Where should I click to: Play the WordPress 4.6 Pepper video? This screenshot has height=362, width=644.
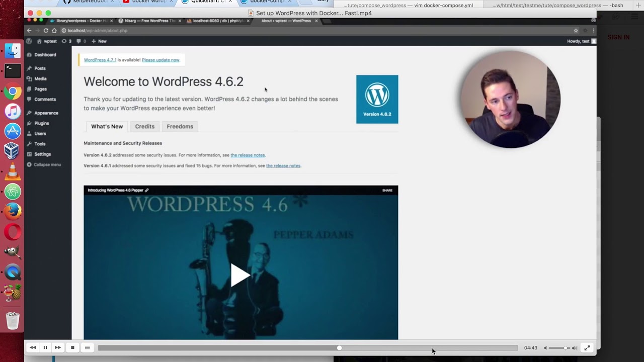click(240, 275)
